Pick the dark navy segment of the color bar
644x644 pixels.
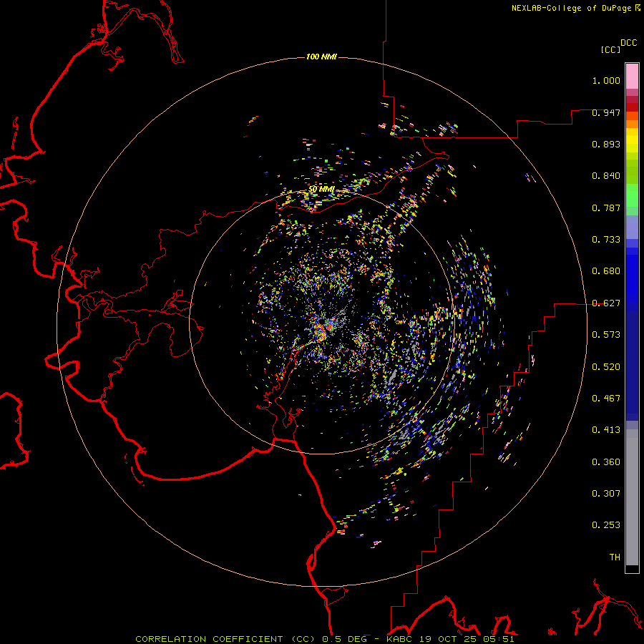pos(632,366)
